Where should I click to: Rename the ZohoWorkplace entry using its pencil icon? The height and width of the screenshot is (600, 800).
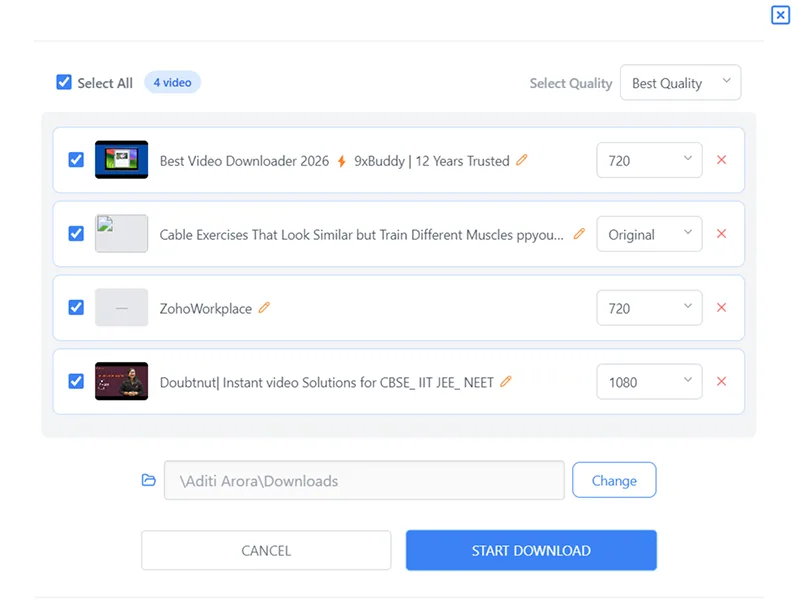coord(264,308)
